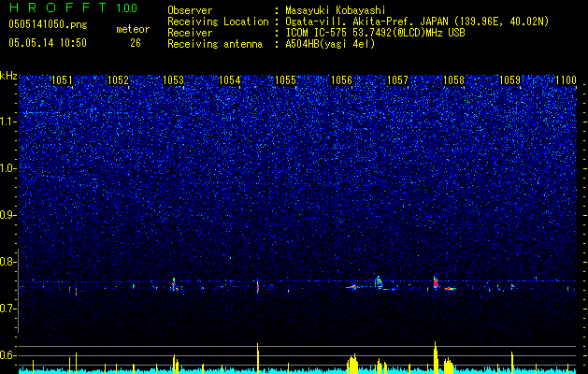Click the 0.9 frequency axis label
The width and height of the screenshot is (588, 374).
pos(8,215)
